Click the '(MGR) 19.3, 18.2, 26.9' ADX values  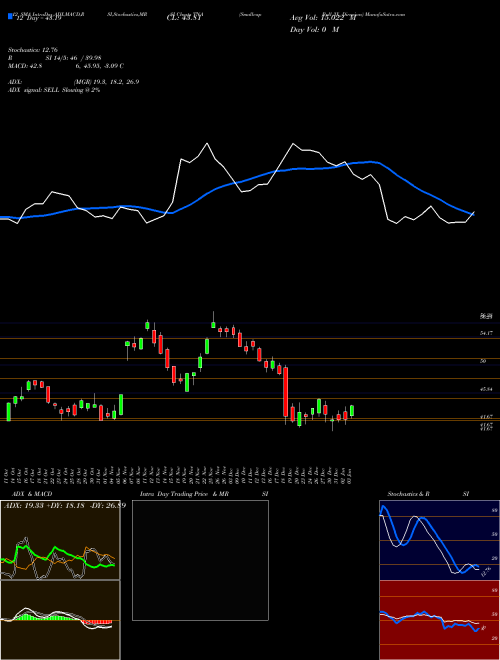coord(106,82)
